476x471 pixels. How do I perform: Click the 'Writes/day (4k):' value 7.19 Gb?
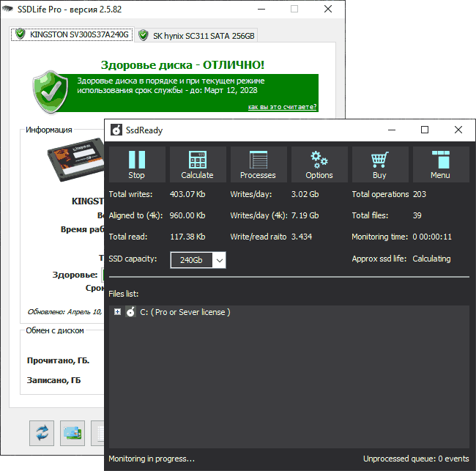coord(305,215)
